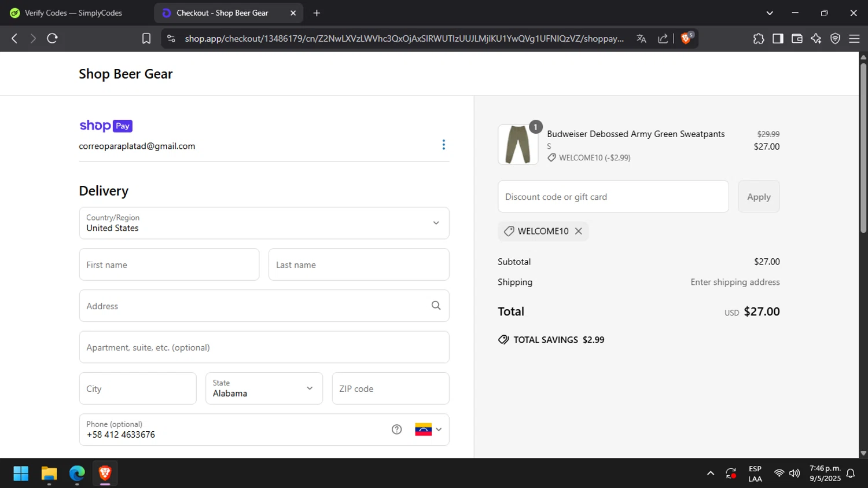
Task: Open File Explorer from the taskbar
Action: click(49, 474)
